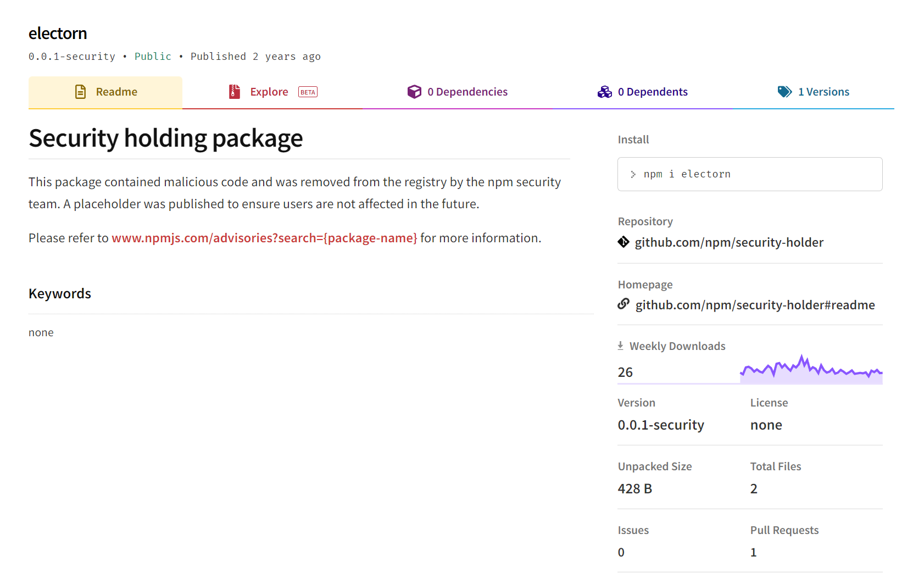
Task: Click the homepage chain link icon
Action: point(624,304)
